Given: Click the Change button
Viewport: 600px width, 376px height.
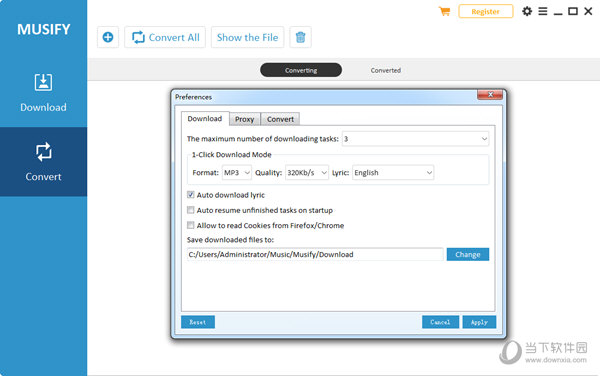Looking at the screenshot, I should [468, 254].
